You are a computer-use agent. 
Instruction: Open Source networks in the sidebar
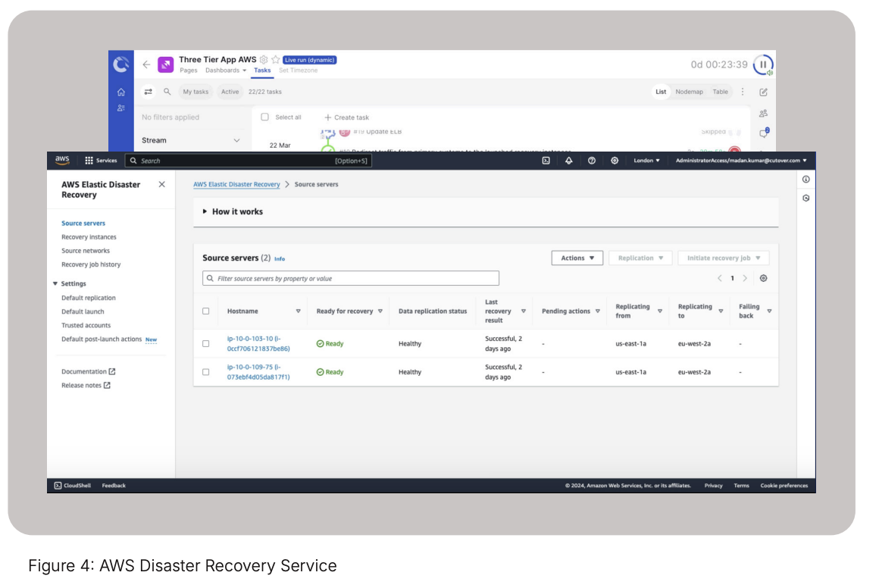pos(86,251)
